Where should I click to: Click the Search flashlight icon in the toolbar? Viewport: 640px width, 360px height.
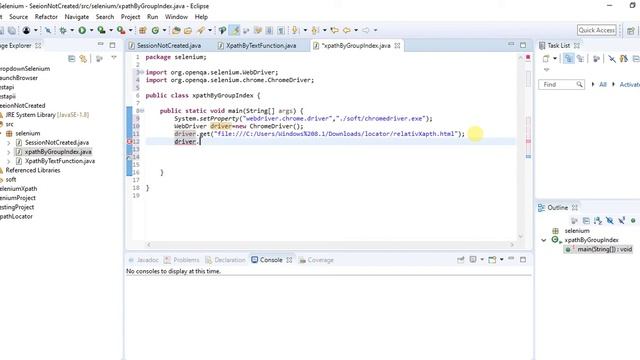pos(201,30)
